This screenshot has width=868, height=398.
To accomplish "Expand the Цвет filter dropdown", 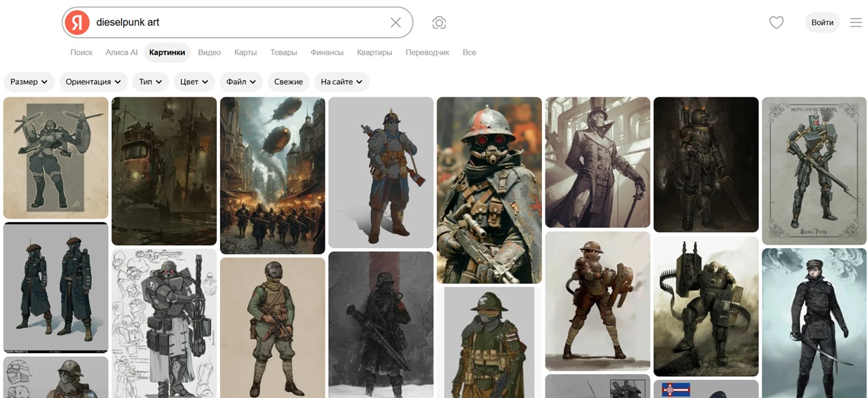I will click(194, 82).
